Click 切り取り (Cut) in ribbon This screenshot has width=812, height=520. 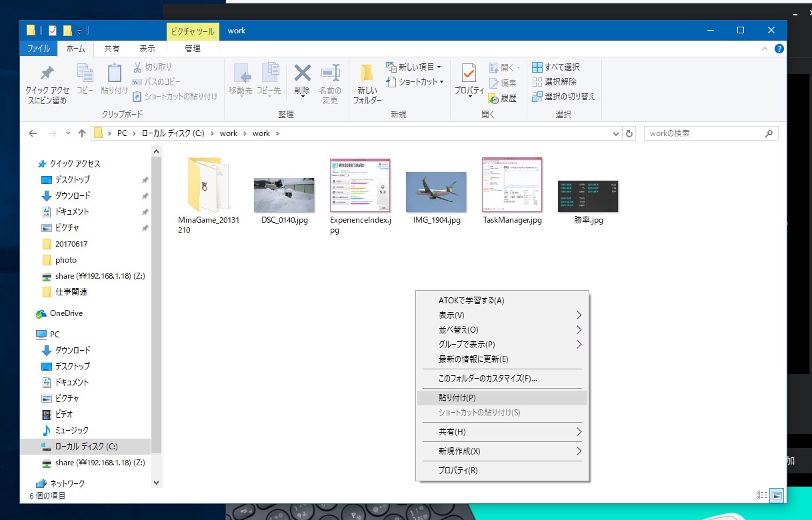point(153,67)
